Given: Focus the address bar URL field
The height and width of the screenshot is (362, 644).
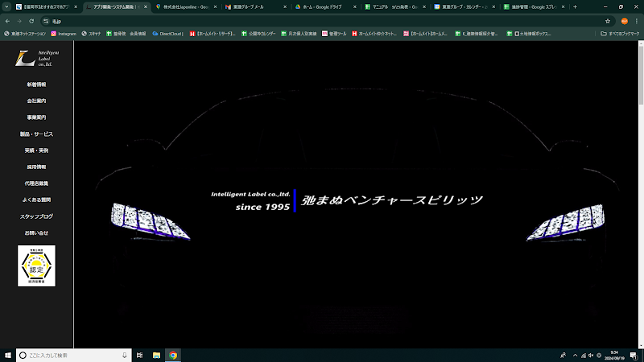Looking at the screenshot, I should tap(320, 22).
